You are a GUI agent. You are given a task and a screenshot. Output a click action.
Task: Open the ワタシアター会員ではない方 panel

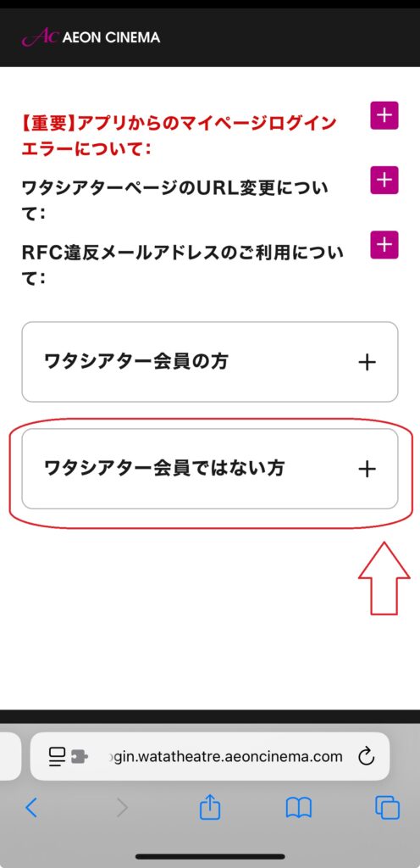[209, 468]
